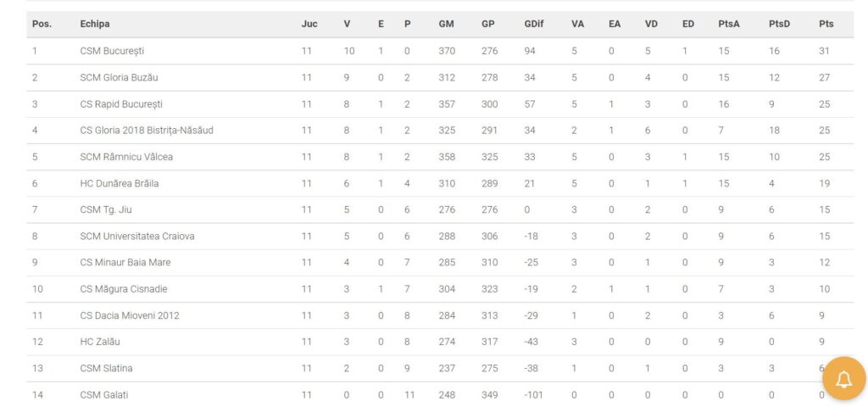Select CS Minaur Baia Mare team
This screenshot has height=418, width=868.
pos(125,263)
